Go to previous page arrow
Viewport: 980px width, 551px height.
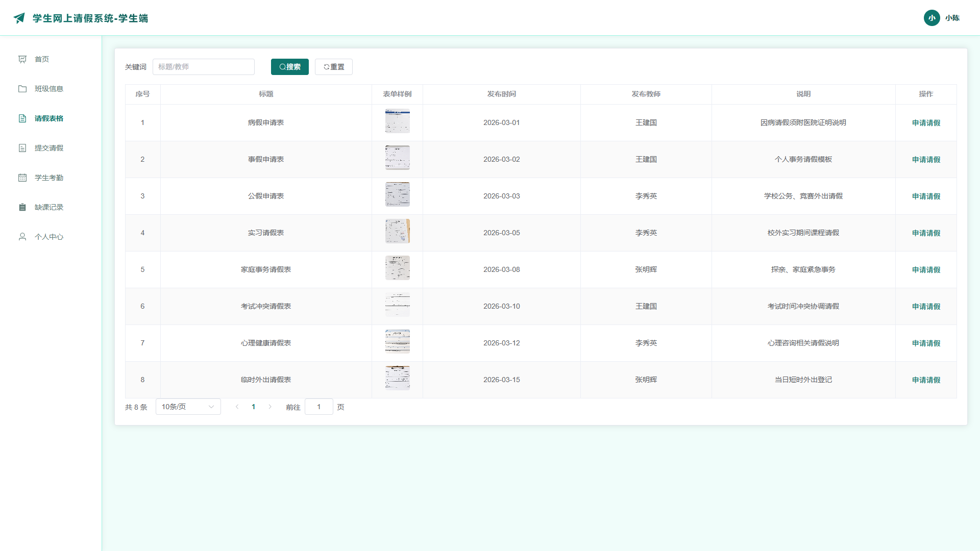point(237,407)
